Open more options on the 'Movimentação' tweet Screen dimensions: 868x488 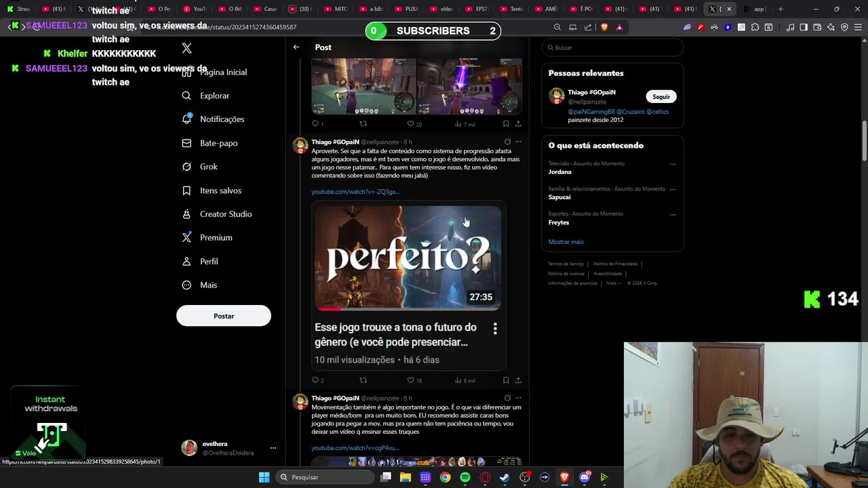(x=518, y=398)
